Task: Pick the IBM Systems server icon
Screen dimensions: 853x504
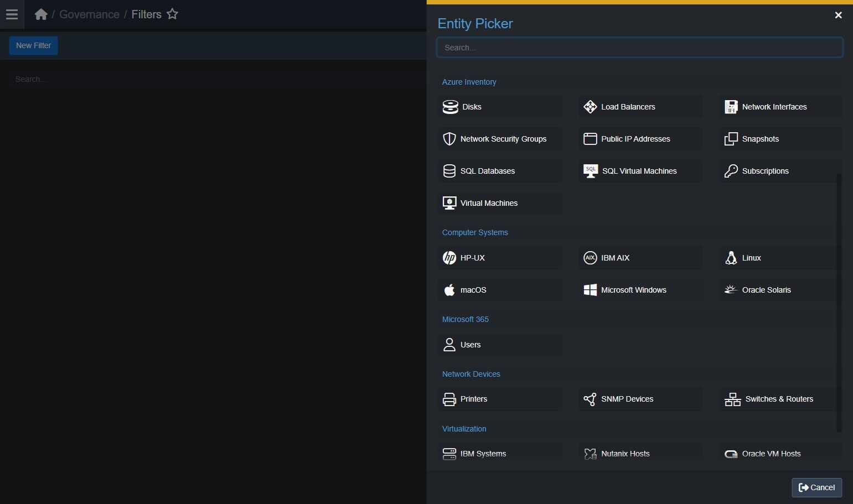Action: (x=449, y=454)
